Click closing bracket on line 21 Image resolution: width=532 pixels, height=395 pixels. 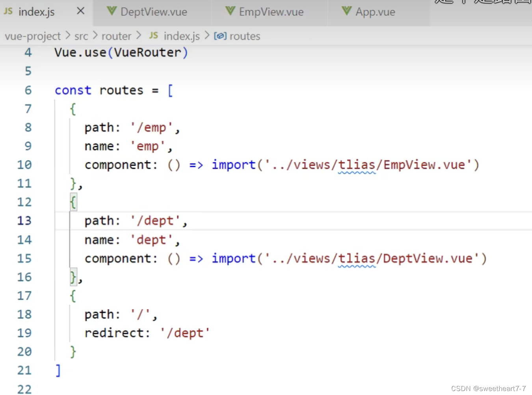point(58,371)
